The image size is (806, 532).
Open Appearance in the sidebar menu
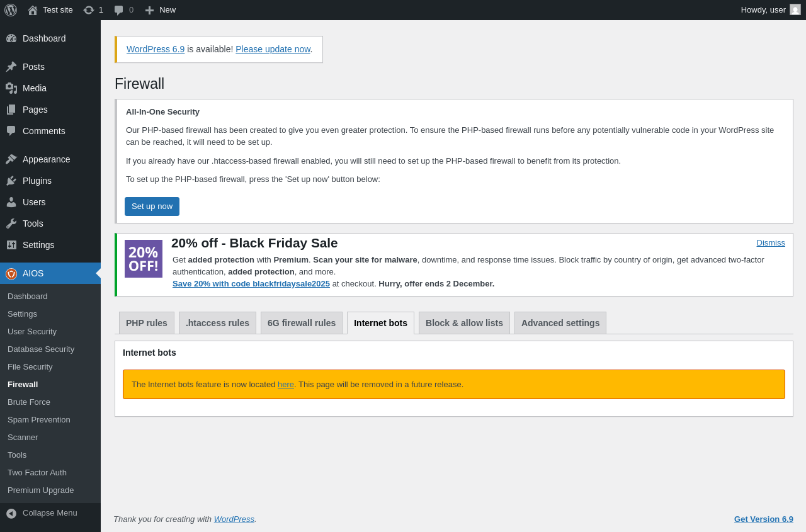[50, 159]
